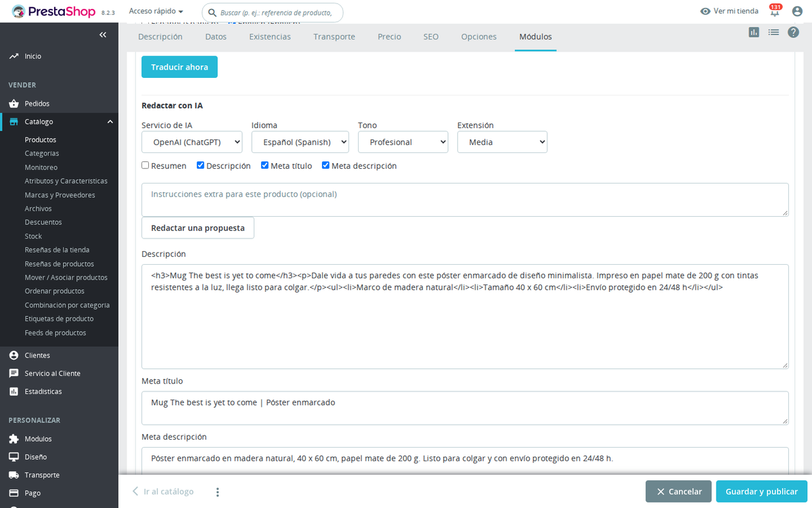Click the extra instructions text field
The image size is (812, 508).
pos(465,200)
